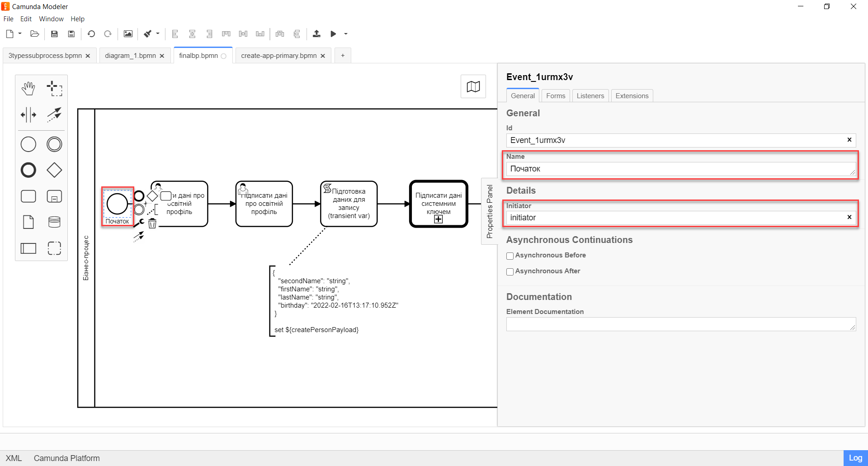Export diagram as image

128,34
